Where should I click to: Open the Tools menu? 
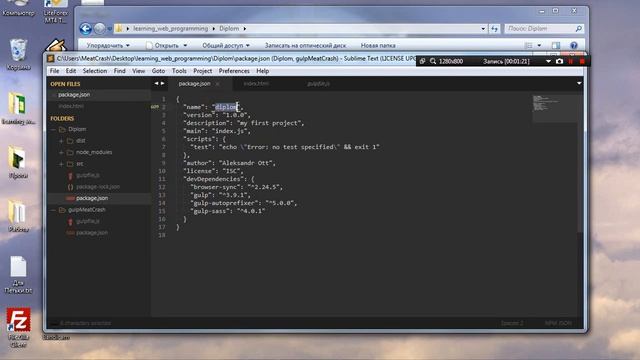pos(179,71)
